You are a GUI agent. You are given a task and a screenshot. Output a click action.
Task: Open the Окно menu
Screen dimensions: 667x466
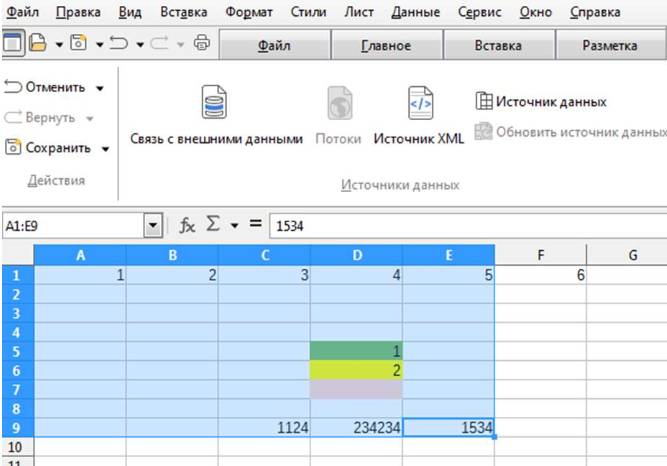(536, 12)
